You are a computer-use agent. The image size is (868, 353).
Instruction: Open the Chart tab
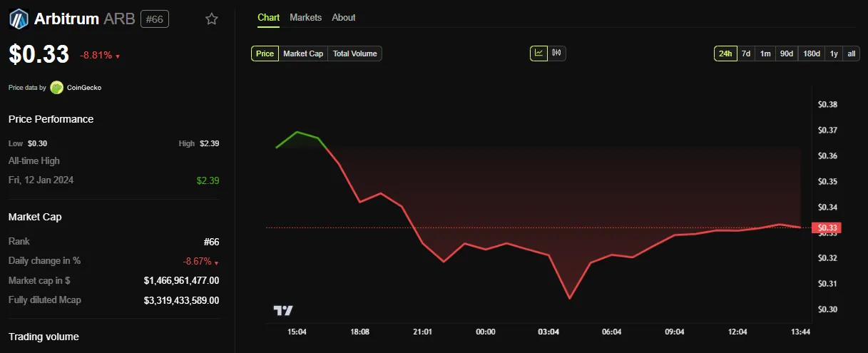[269, 17]
